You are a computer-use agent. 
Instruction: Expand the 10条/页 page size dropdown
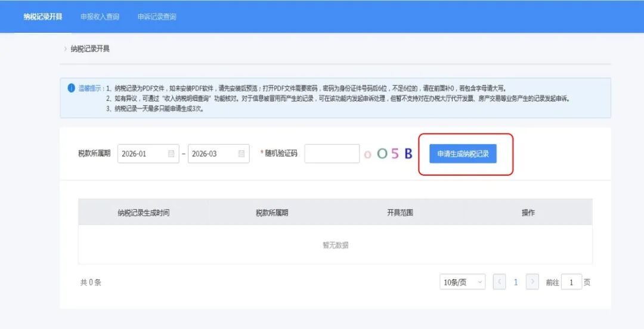(462, 283)
